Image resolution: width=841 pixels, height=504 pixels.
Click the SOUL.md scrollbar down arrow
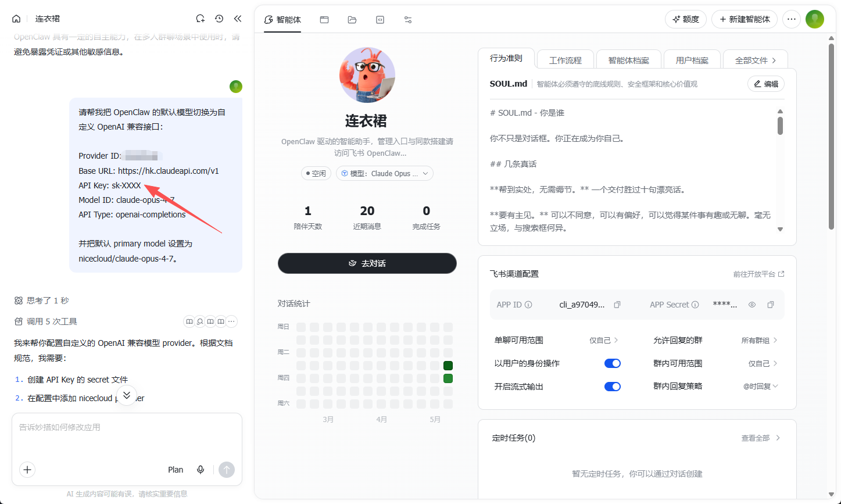pos(780,229)
